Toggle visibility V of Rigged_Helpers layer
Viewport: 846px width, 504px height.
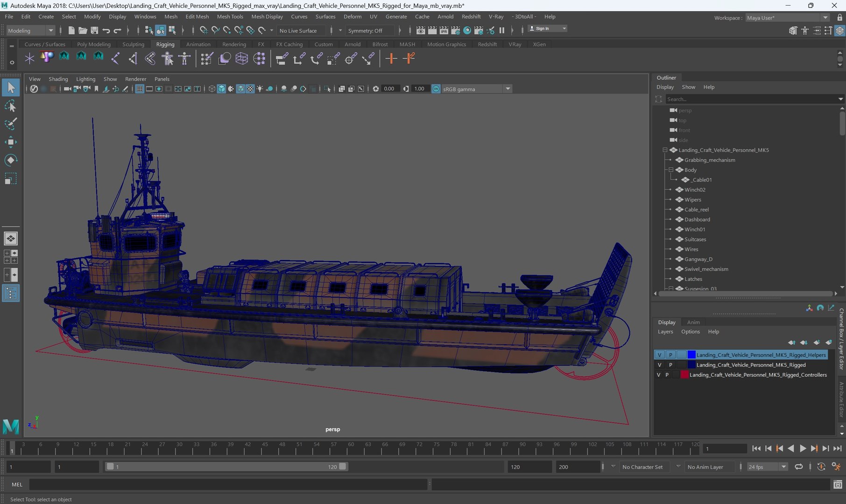(660, 355)
